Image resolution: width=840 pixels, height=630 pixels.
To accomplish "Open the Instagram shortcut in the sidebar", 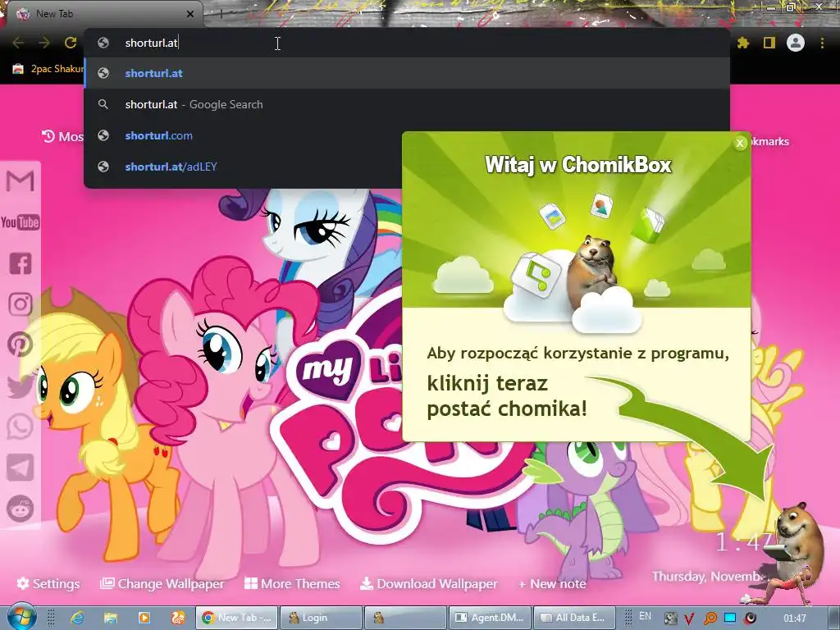I will click(21, 304).
